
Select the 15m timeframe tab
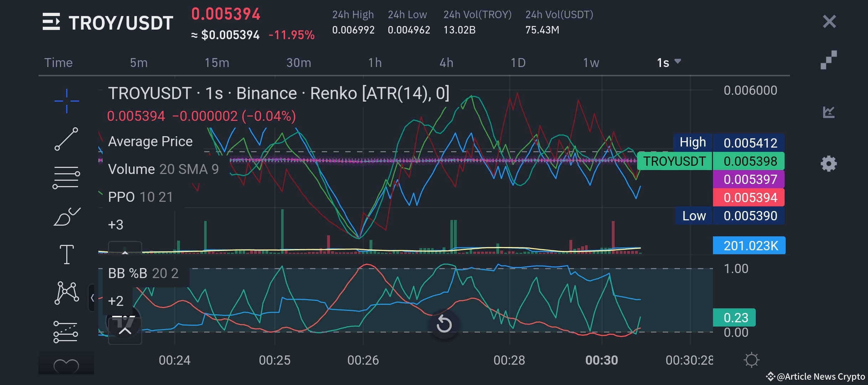click(217, 62)
